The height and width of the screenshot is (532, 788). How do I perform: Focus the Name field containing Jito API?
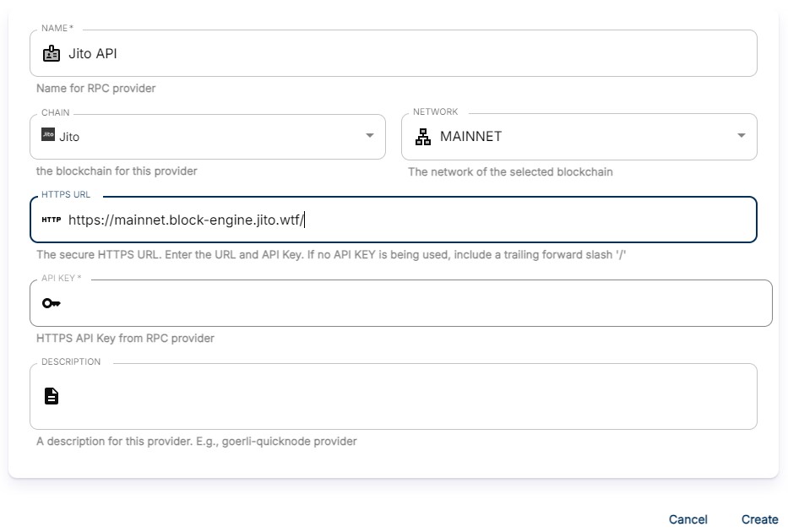(394, 53)
